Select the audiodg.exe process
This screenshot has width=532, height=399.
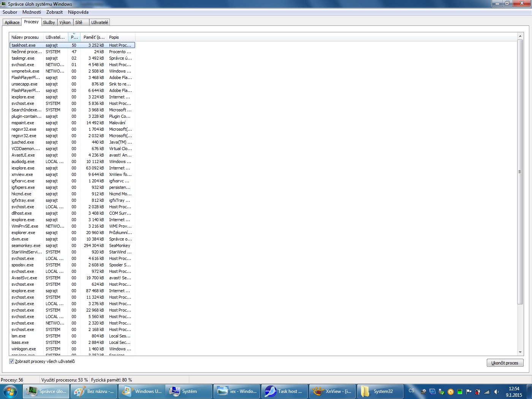click(x=72, y=161)
